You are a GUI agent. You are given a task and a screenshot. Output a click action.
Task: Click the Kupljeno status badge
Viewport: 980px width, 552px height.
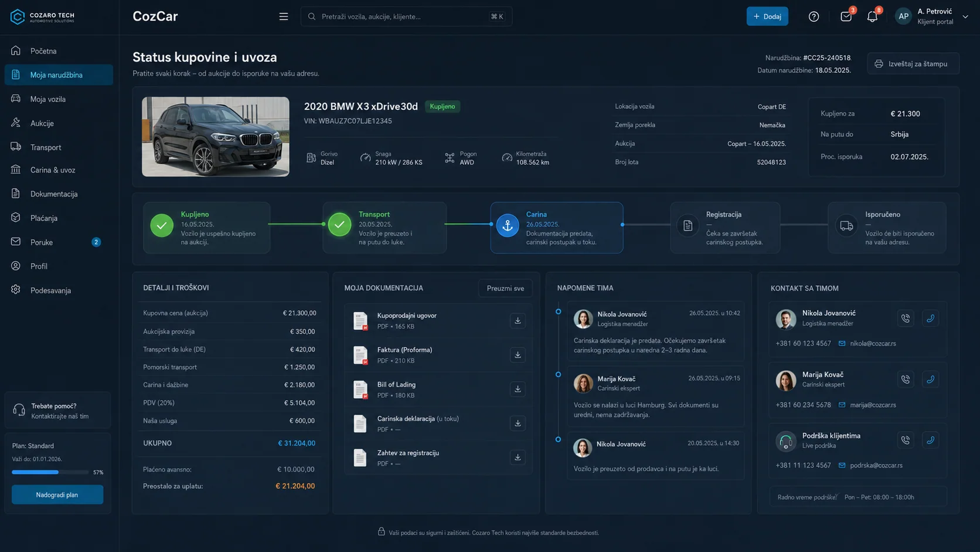443,106
